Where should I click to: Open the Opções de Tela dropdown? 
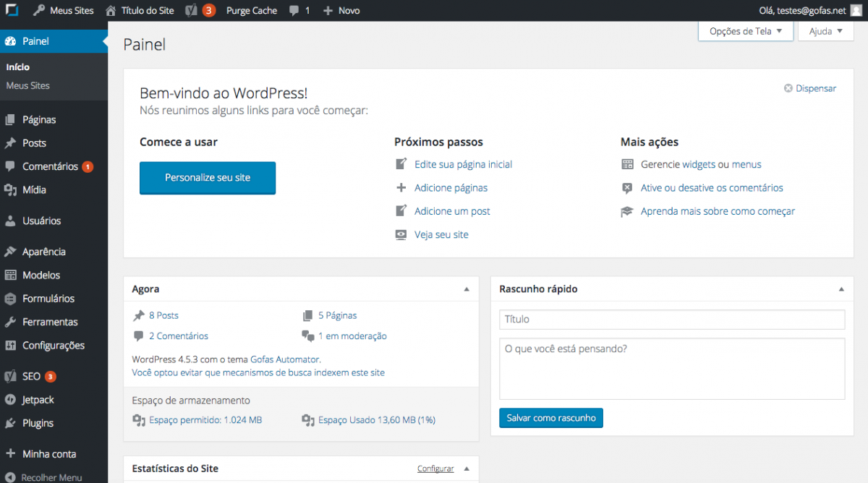(x=745, y=30)
